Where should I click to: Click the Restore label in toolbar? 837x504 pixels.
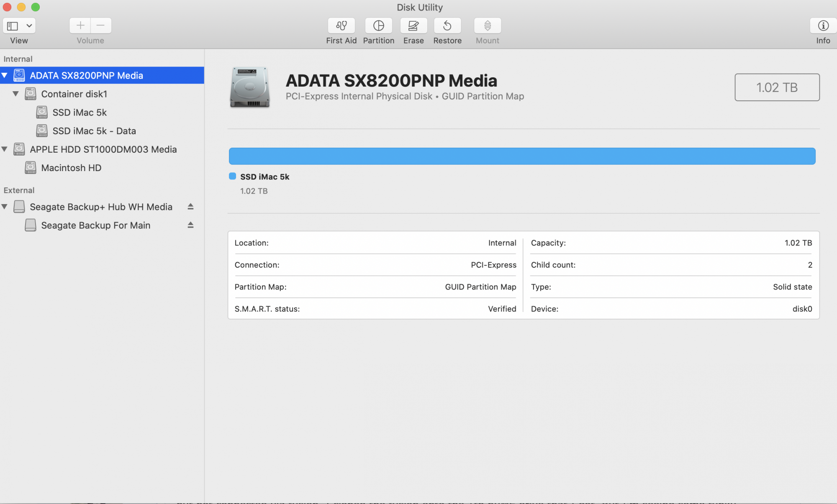point(447,41)
